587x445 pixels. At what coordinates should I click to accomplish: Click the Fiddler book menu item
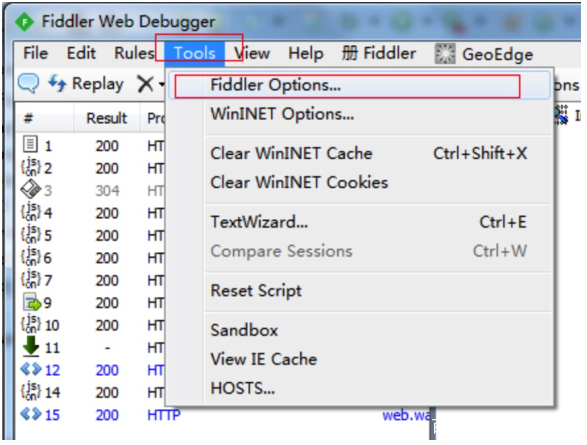379,53
